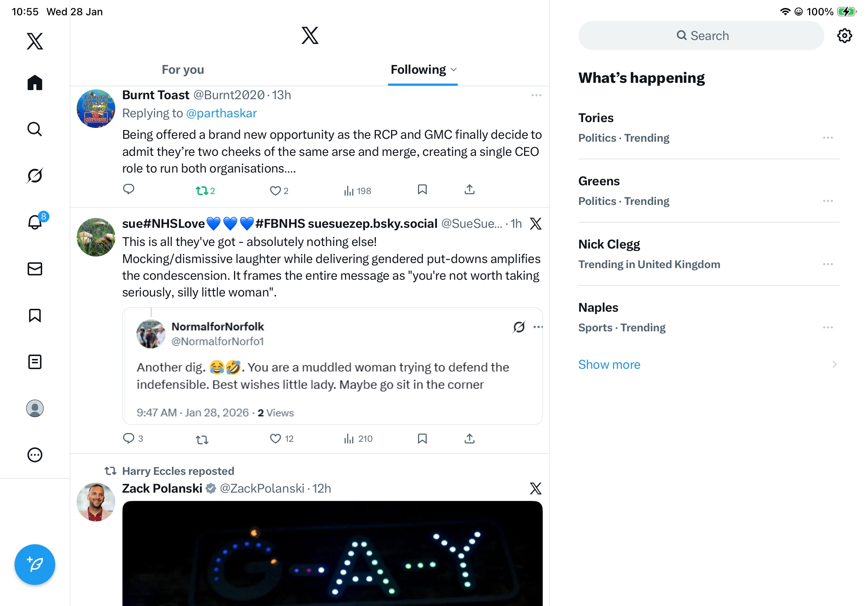Open Lists icon in left sidebar
The height and width of the screenshot is (606, 868).
pos(35,362)
